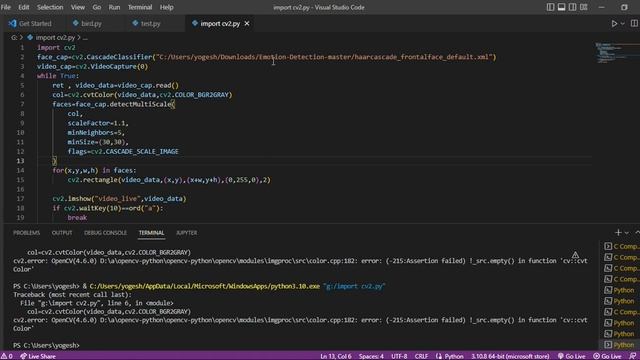Change the UTF-8 encoding setting
640x360 pixels.
tap(399, 356)
